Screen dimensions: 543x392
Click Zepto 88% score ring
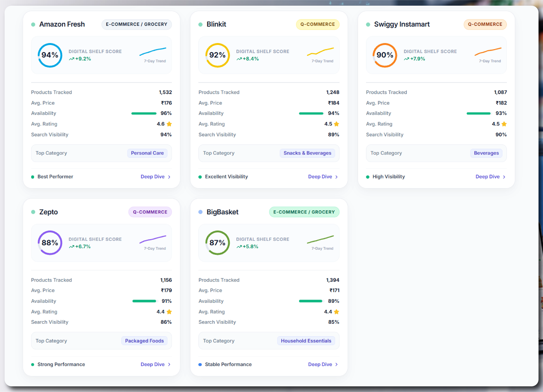[50, 243]
